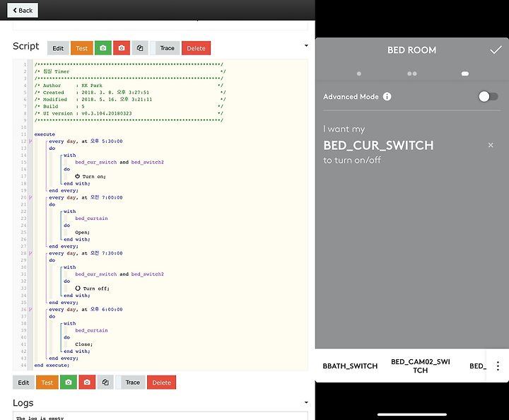The image size is (509, 420).
Task: Click the bottom red Delete button
Action: pyautogui.click(x=161, y=383)
